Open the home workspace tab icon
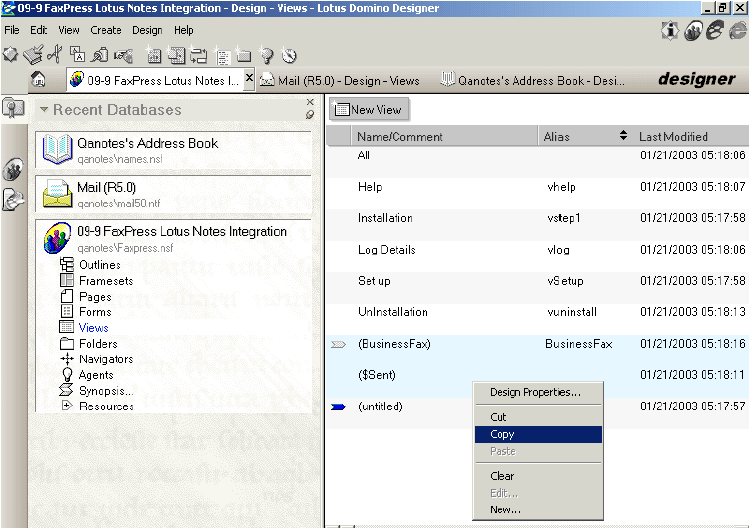Image resolution: width=749 pixels, height=528 pixels. (x=39, y=80)
